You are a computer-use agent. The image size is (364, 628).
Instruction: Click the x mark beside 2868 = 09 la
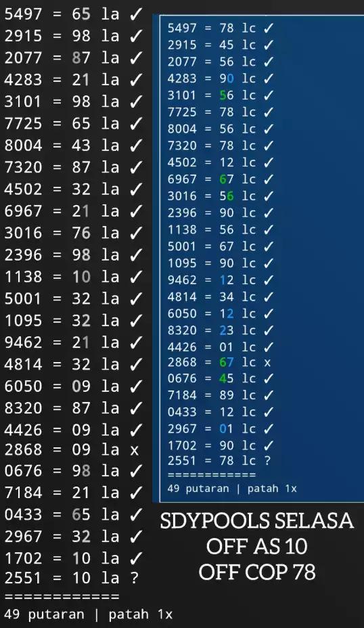pyautogui.click(x=135, y=450)
